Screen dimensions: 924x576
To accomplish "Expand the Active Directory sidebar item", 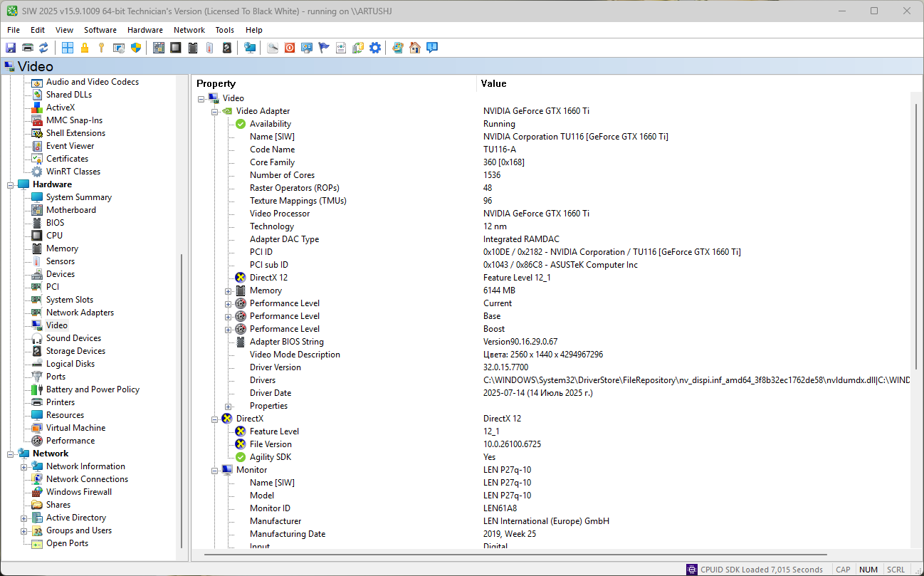I will (24, 518).
